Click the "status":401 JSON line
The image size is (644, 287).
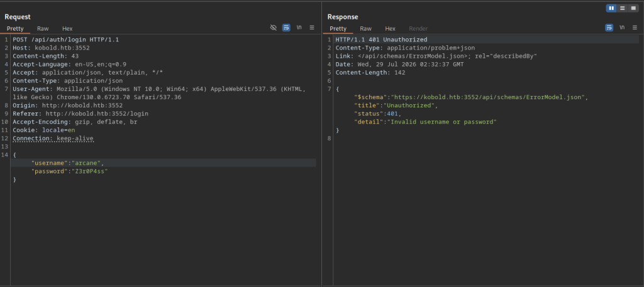(x=377, y=114)
